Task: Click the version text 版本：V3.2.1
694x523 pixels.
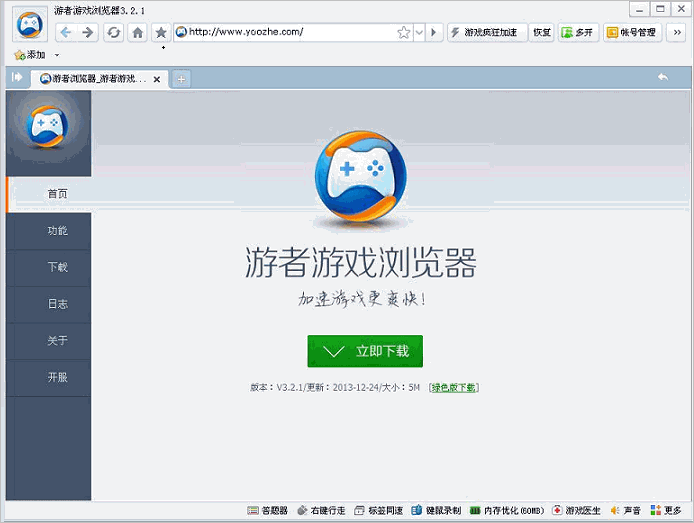Action: (x=277, y=388)
